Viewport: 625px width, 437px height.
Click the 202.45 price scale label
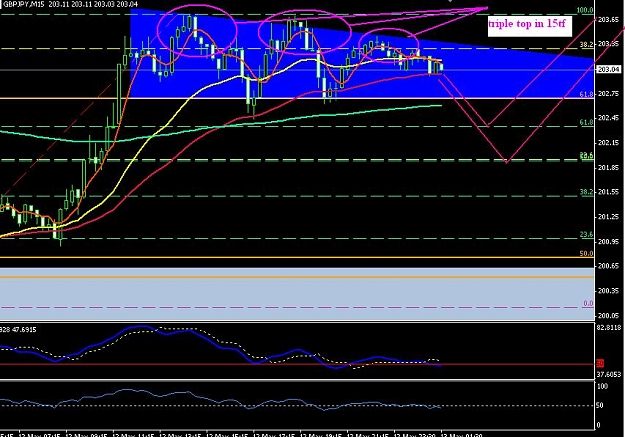[x=609, y=118]
